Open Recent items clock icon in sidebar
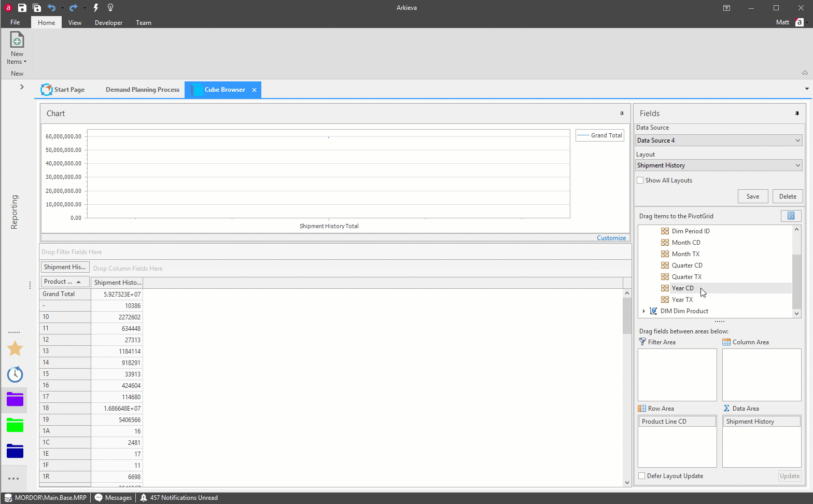This screenshot has height=504, width=813. tap(15, 374)
